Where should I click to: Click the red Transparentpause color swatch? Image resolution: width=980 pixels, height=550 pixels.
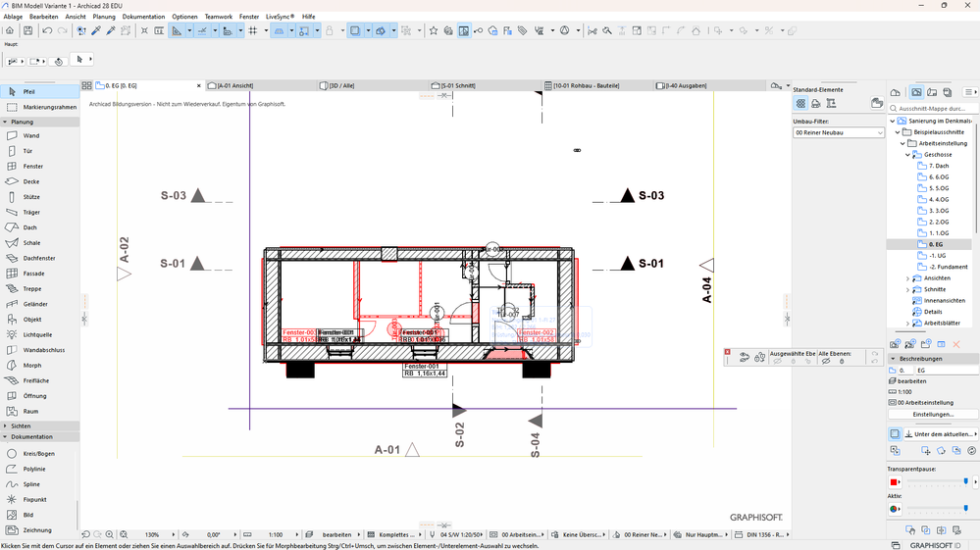click(895, 482)
